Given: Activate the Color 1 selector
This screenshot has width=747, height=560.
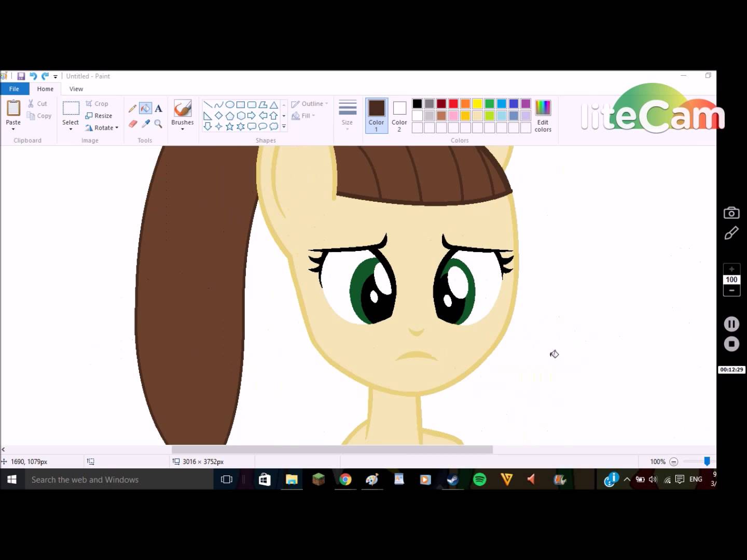Looking at the screenshot, I should tap(377, 115).
